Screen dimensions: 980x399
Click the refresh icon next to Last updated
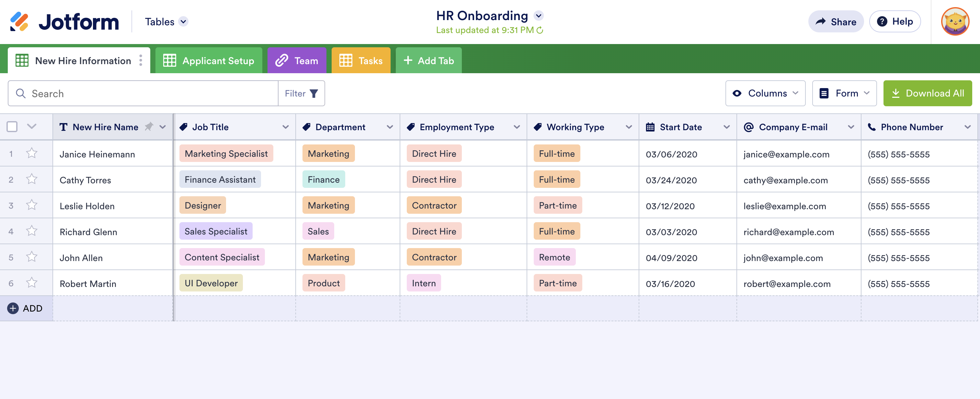point(540,30)
